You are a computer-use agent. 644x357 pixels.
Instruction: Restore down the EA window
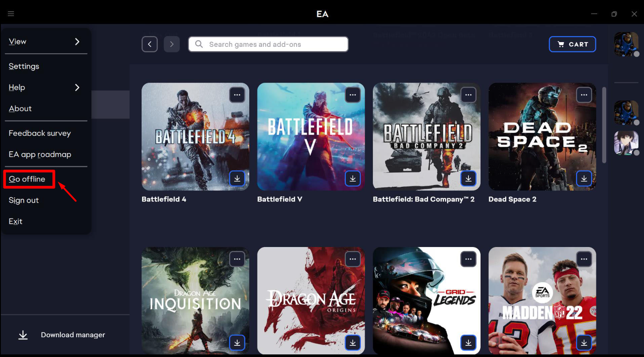[614, 14]
